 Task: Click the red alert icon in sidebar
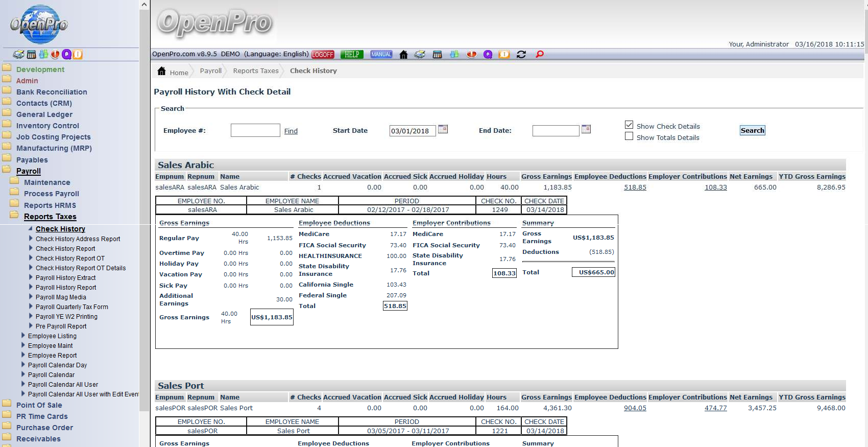55,54
